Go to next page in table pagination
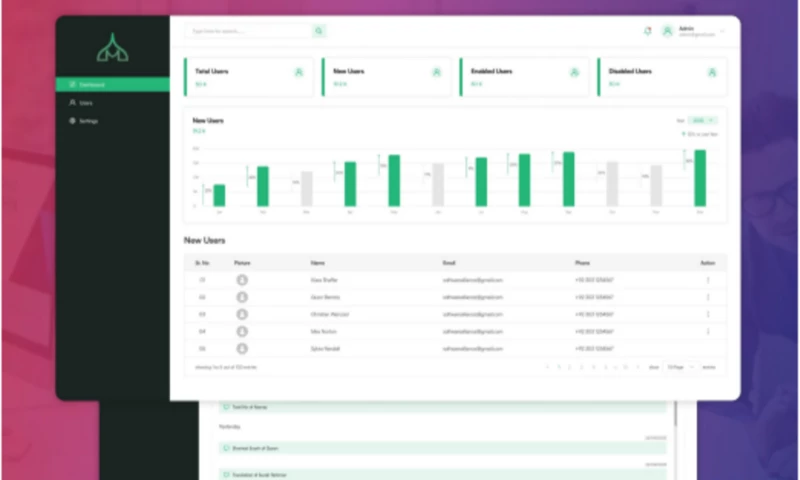The width and height of the screenshot is (800, 480). 638,367
